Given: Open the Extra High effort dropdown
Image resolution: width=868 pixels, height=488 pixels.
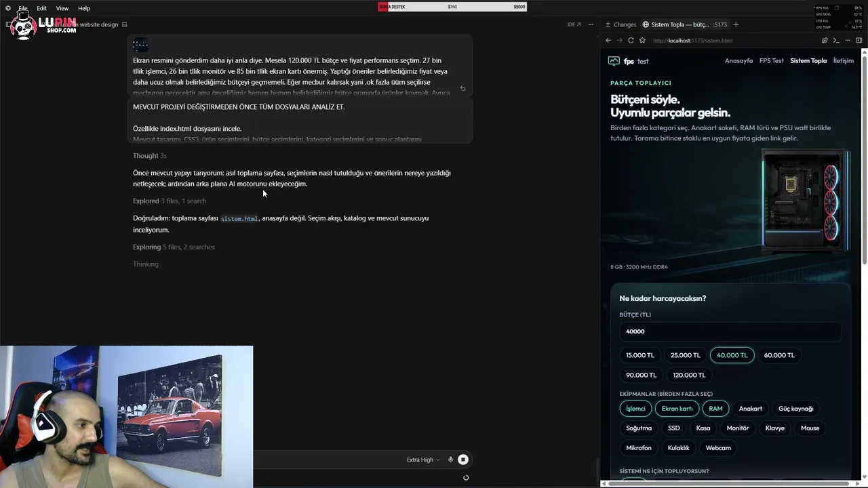Looking at the screenshot, I should [x=423, y=460].
